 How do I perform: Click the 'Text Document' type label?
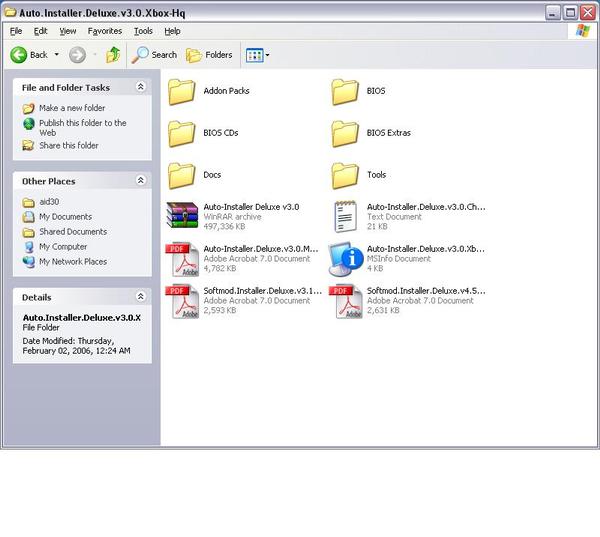pyautogui.click(x=394, y=217)
